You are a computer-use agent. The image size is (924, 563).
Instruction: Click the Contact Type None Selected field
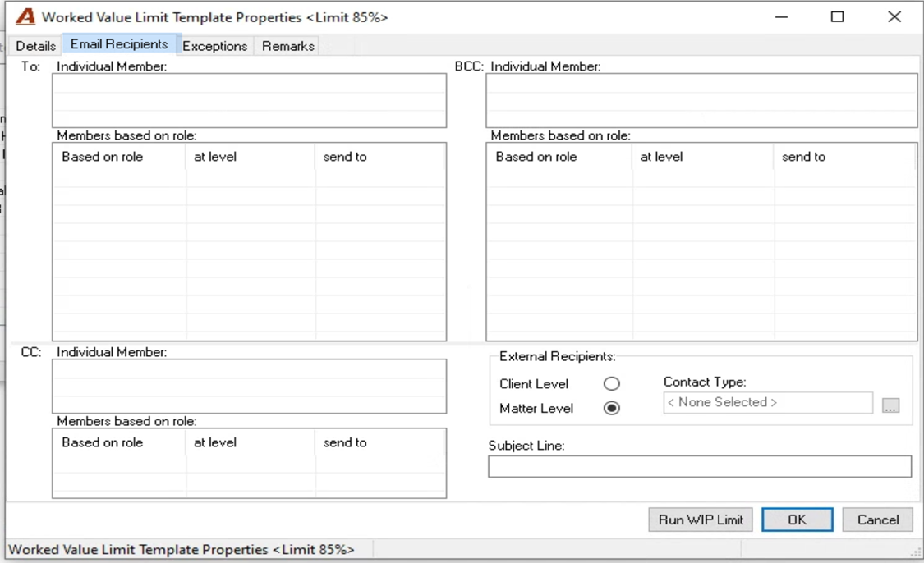click(x=768, y=402)
